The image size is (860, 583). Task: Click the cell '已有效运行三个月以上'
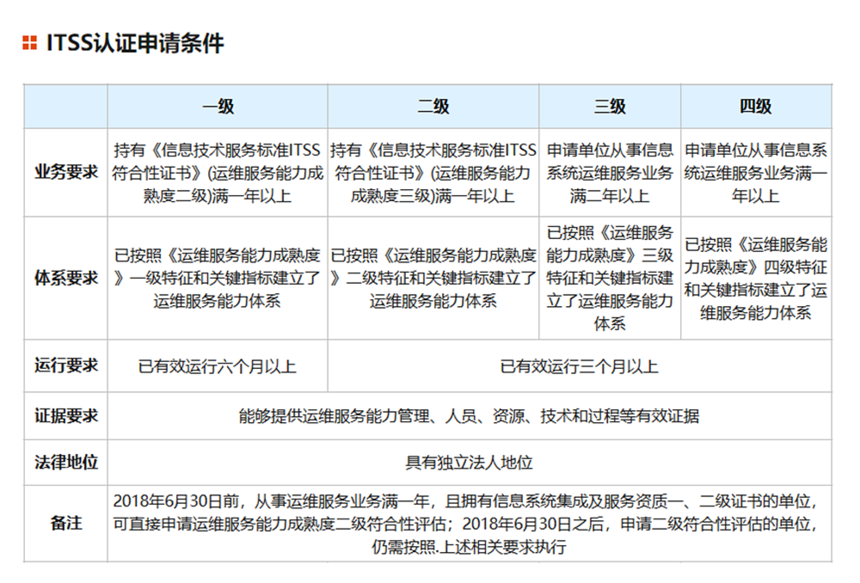(x=580, y=366)
